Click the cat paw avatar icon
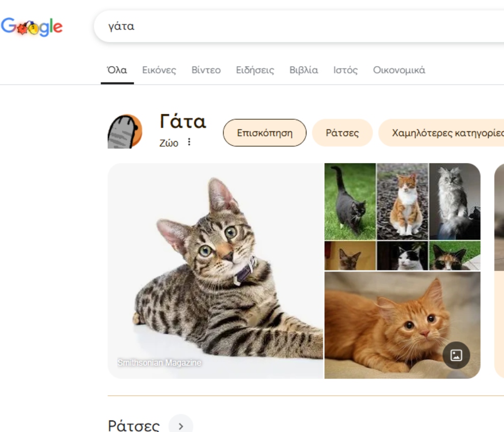Image resolution: width=504 pixels, height=432 pixels. (125, 131)
